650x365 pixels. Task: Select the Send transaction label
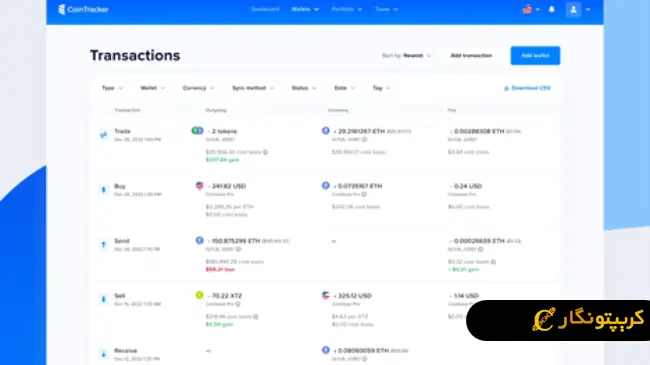122,241
